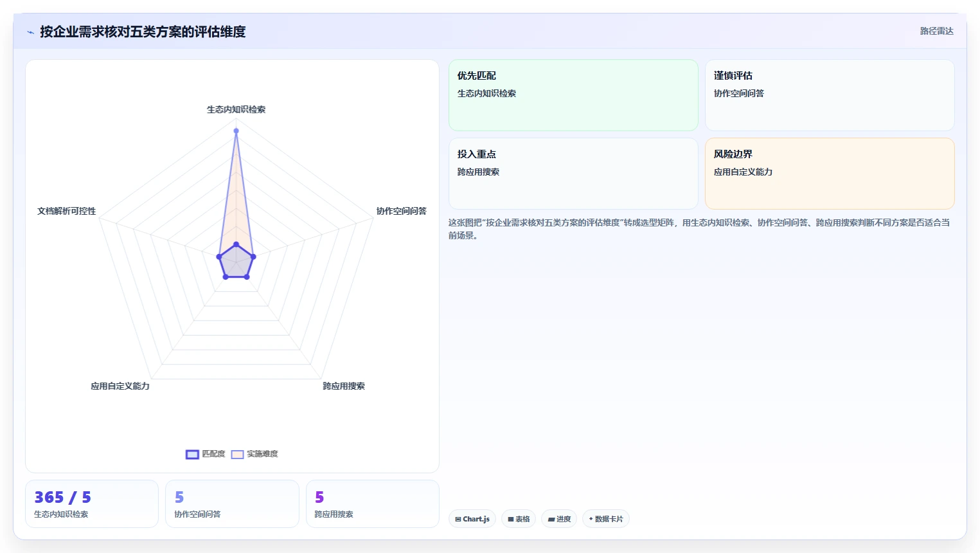Click the 表格 tag
980x553 pixels.
519,519
